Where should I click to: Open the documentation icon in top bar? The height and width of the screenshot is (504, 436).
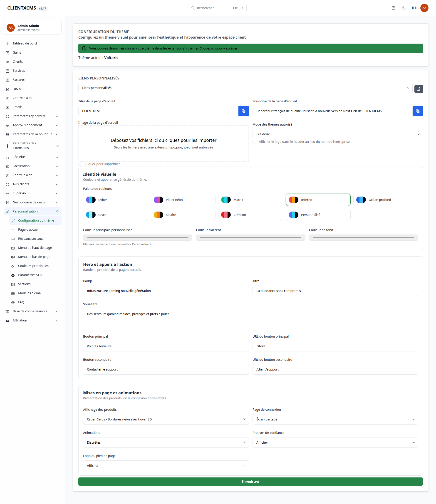[393, 8]
